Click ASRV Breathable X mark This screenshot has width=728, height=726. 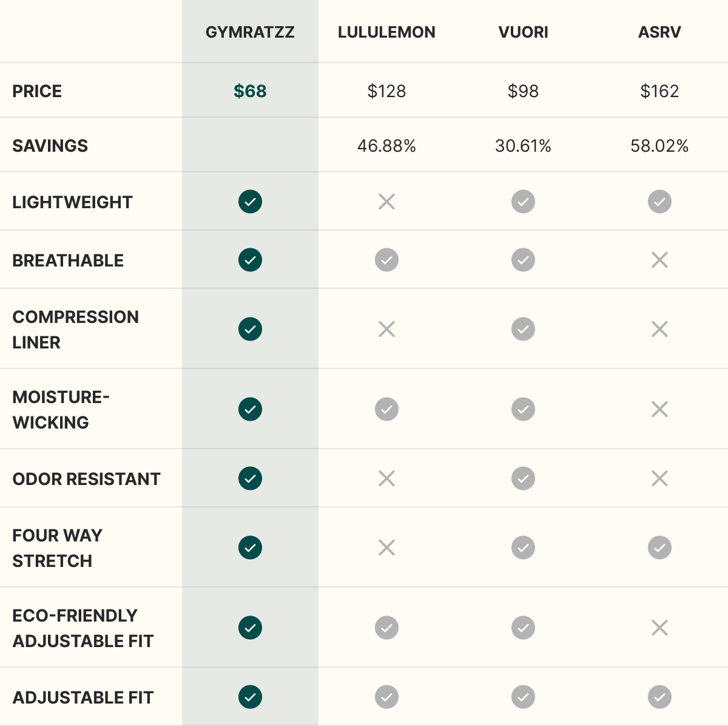pos(659,260)
